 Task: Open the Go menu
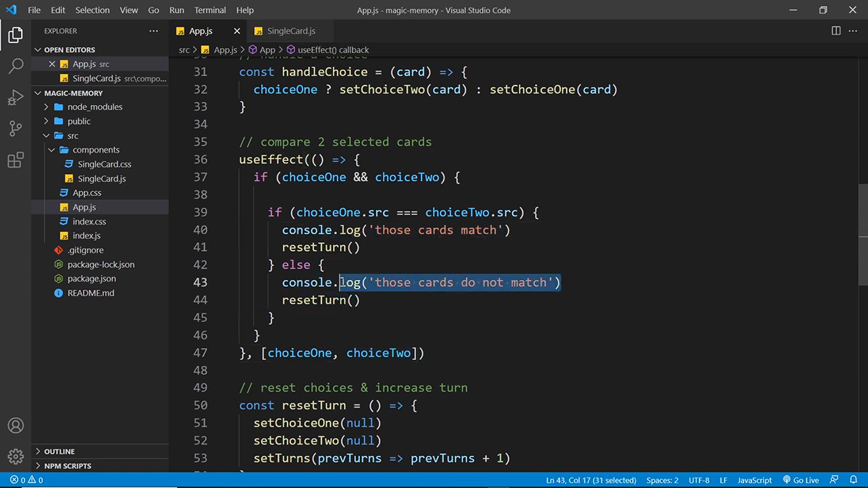pos(153,10)
